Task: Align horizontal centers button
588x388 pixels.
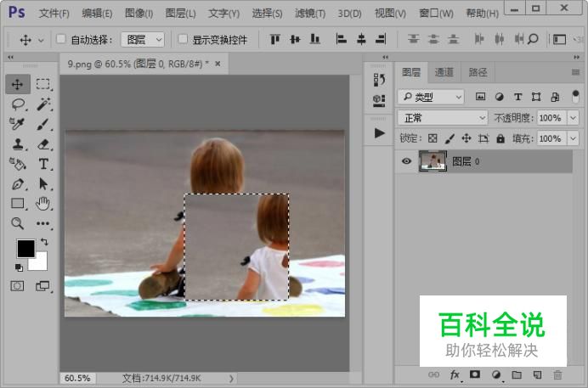Action: pos(361,39)
